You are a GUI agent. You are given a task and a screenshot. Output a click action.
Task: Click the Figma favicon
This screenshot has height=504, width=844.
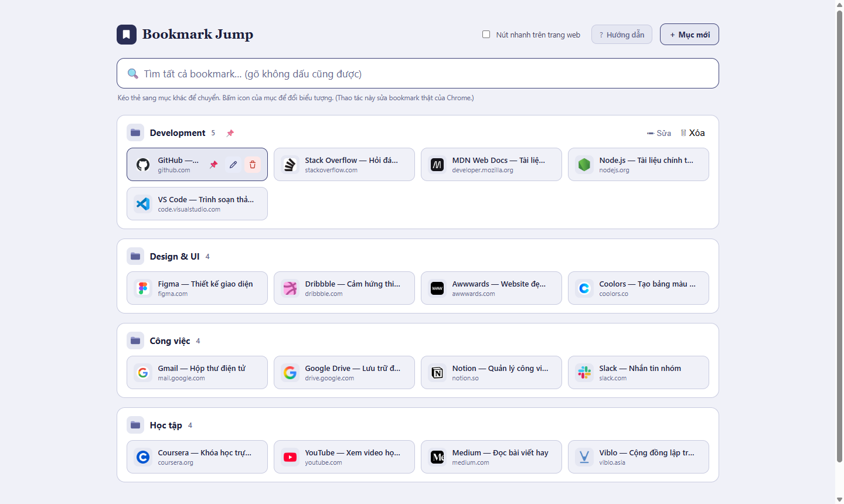pyautogui.click(x=143, y=288)
